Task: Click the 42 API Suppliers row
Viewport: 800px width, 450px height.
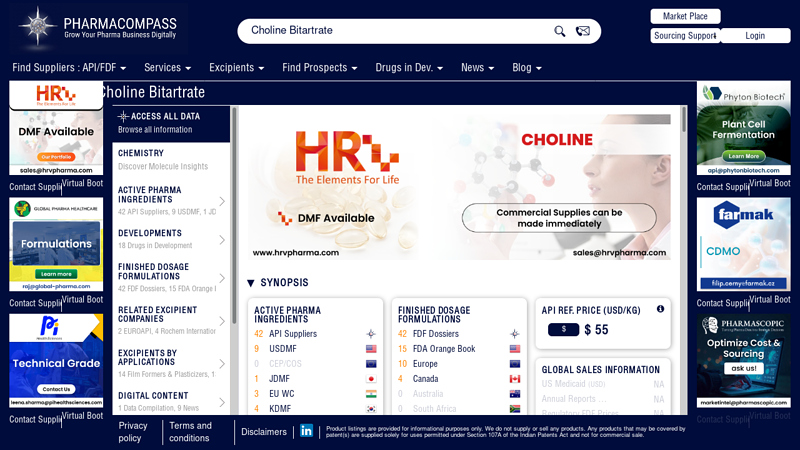Action: 315,334
